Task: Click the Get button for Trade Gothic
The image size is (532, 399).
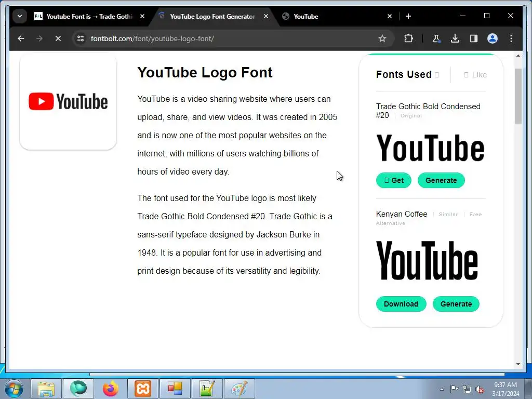Action: 394,180
